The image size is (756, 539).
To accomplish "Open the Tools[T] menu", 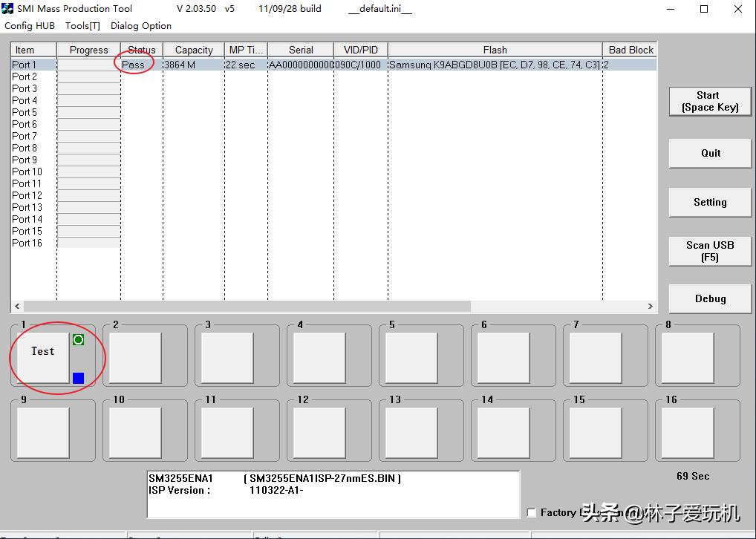I will tap(82, 26).
